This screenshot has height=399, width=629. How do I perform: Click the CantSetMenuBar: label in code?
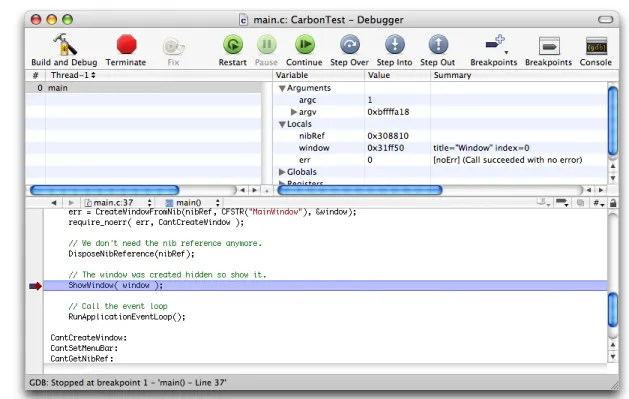(x=84, y=348)
